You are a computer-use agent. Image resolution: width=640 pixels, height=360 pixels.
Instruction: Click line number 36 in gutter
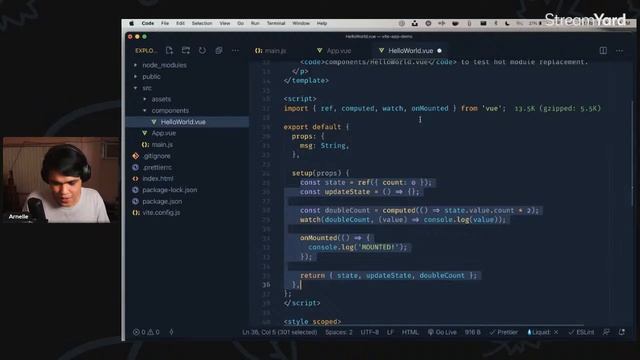266,284
